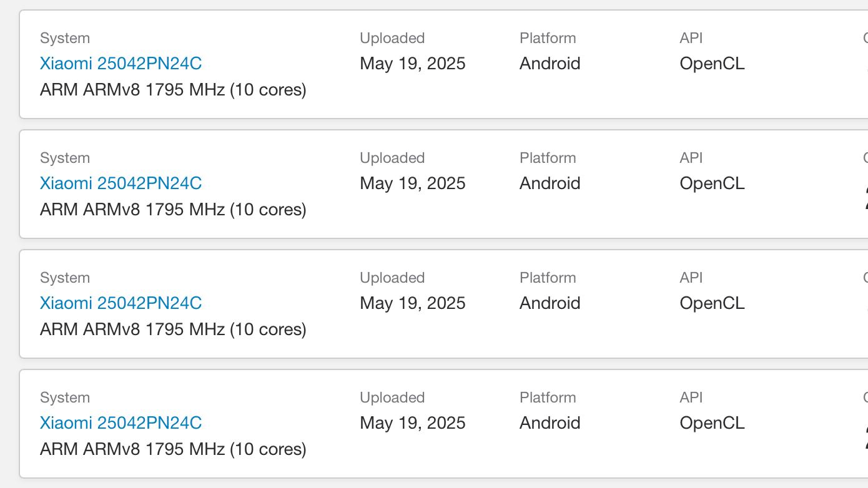
Task: Open the fourth Xiaomi 25042PN24C result link
Action: click(x=121, y=423)
